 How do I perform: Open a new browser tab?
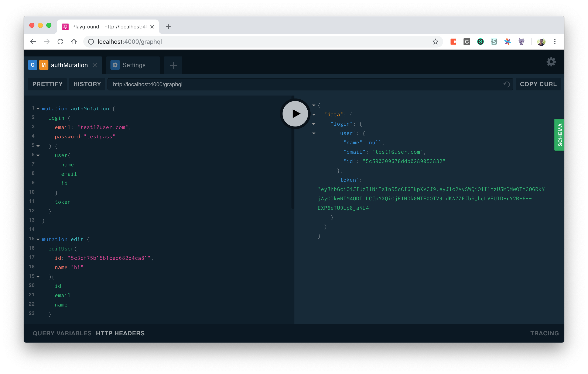[168, 27]
